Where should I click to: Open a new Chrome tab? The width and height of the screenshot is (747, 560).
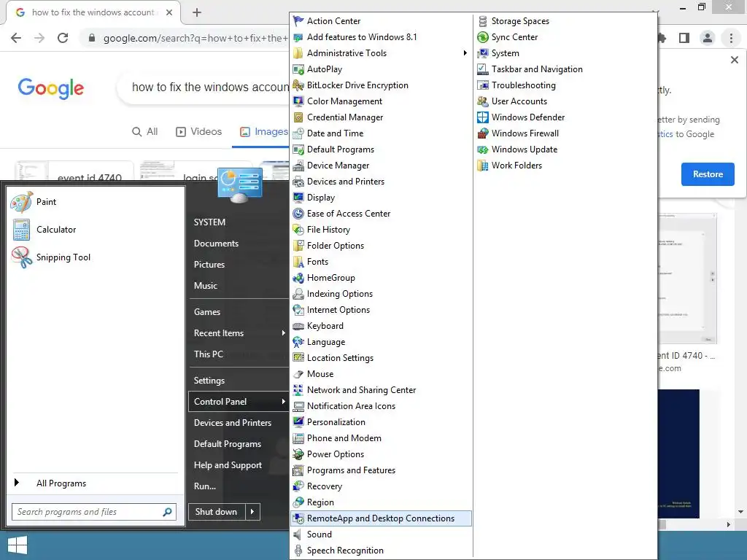tap(197, 12)
